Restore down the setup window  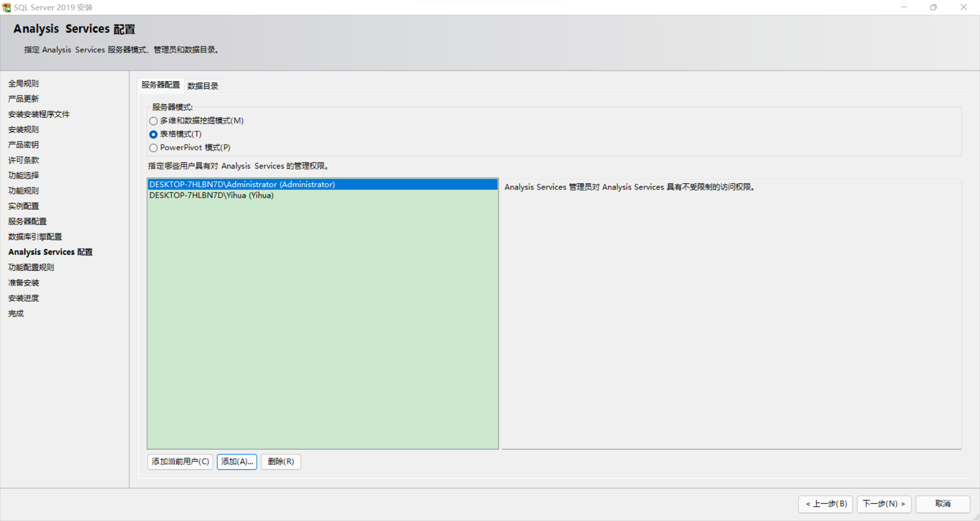point(934,7)
